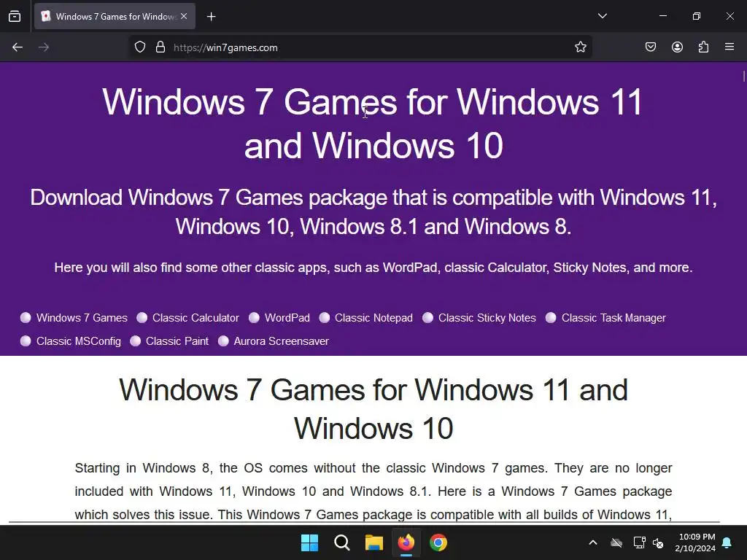Bookmark this page with the star icon
The image size is (747, 560).
point(580,47)
